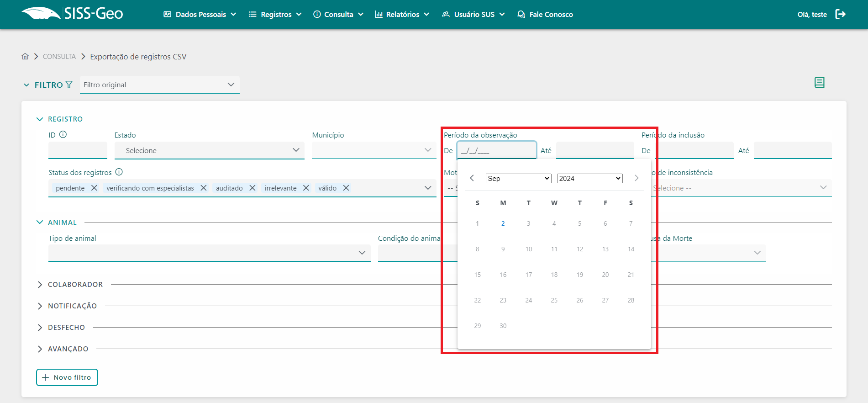Open the Usuário SUS menu
Image resolution: width=868 pixels, height=403 pixels.
click(x=473, y=14)
